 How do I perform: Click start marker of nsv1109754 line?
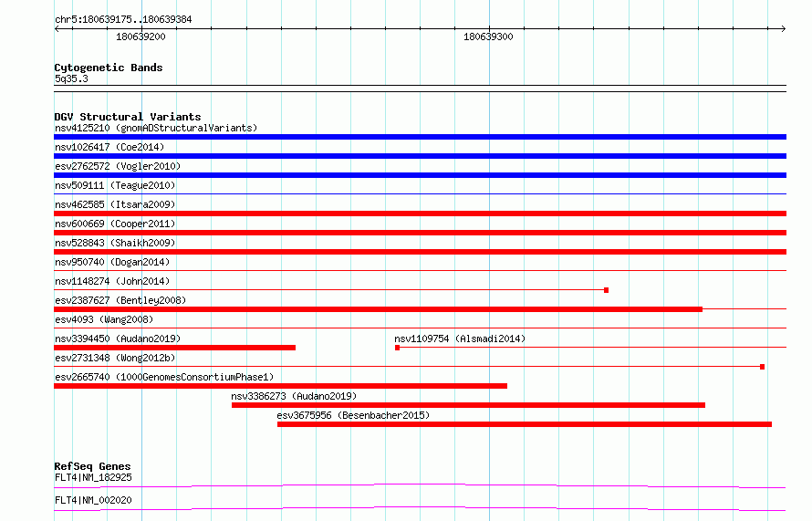397,348
